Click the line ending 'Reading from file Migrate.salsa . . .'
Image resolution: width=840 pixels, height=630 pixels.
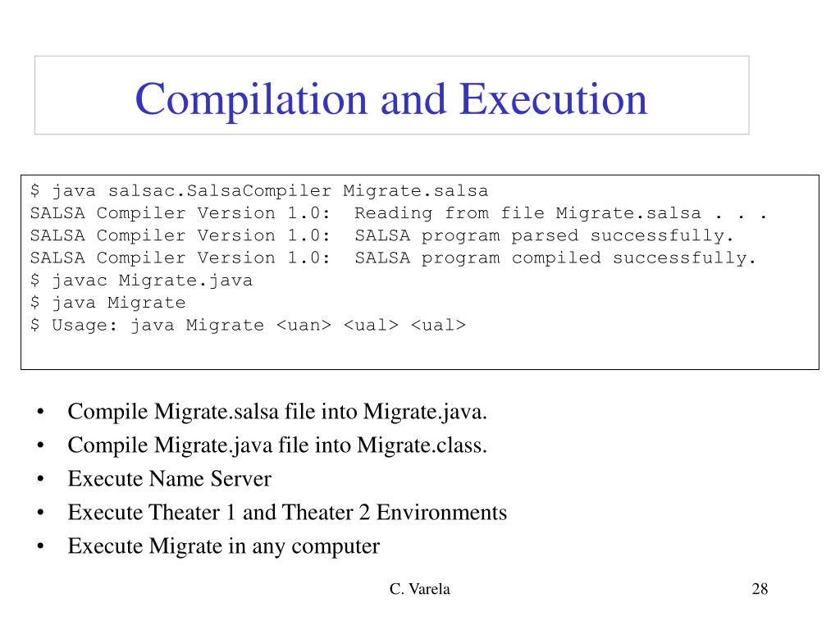[399, 213]
